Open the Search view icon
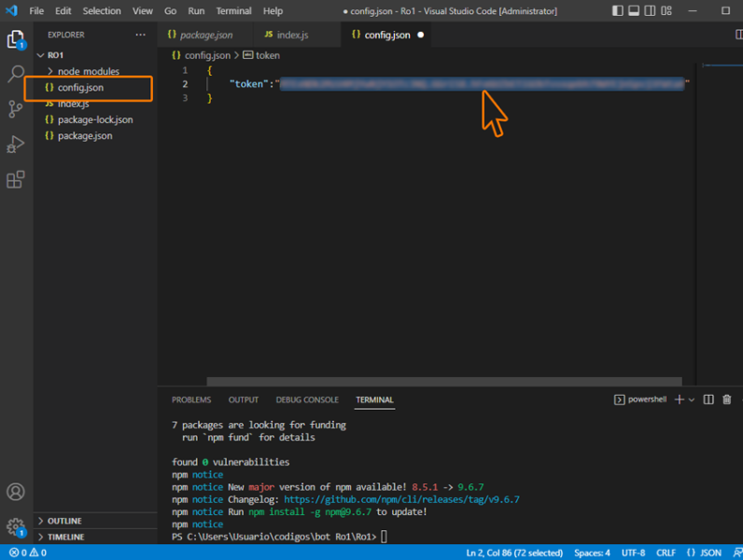The width and height of the screenshot is (743, 560). 16,74
